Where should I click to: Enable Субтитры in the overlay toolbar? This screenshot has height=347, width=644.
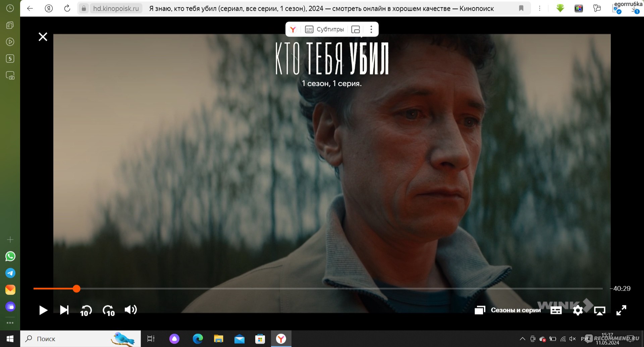click(x=324, y=30)
